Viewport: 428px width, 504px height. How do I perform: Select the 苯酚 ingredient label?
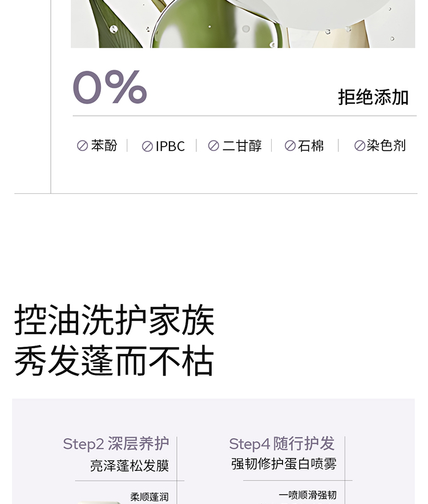point(104,146)
